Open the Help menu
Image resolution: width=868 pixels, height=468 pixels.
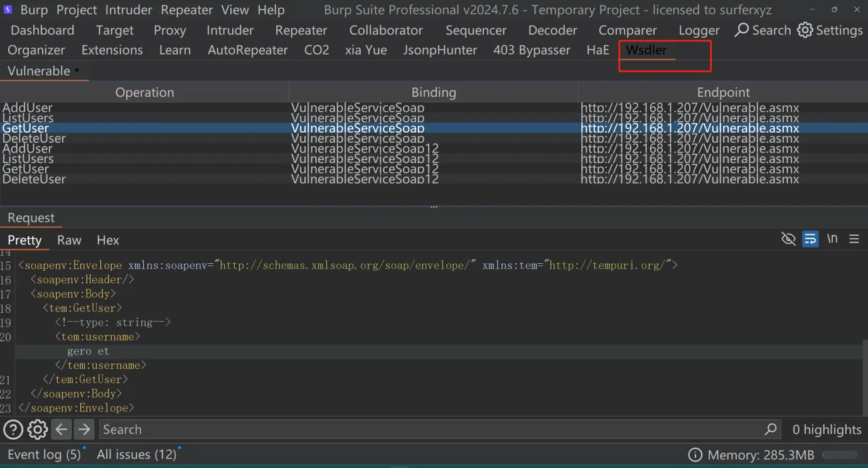271,10
